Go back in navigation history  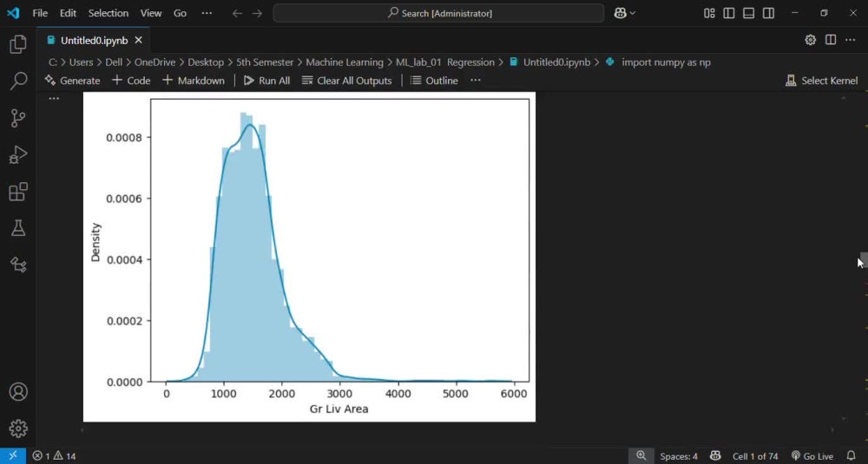(238, 13)
